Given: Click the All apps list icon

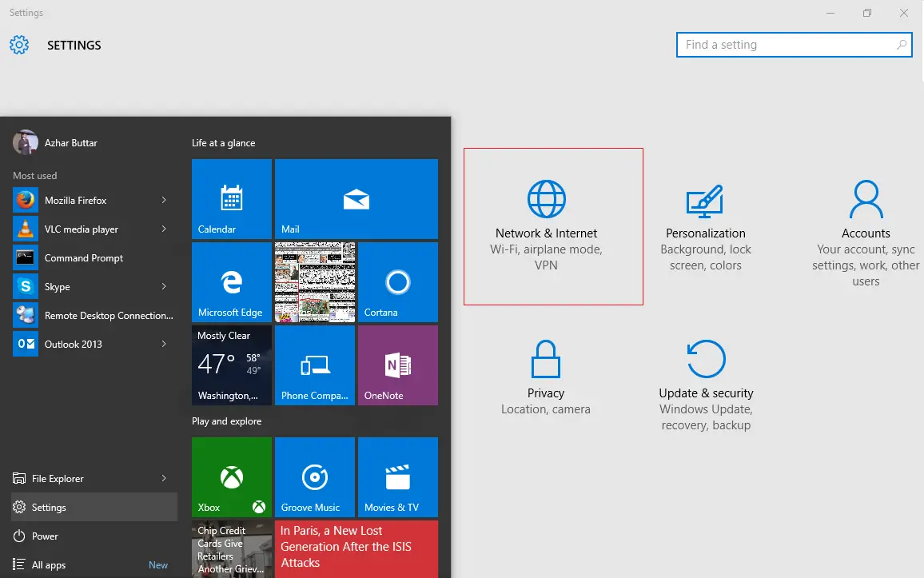Looking at the screenshot, I should [19, 565].
